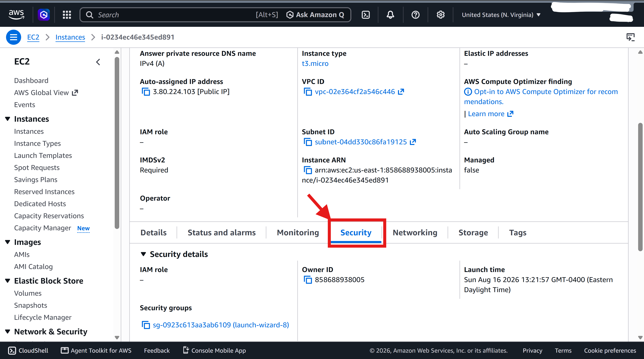Open Events in the sidebar
This screenshot has height=359, width=644.
(24, 105)
